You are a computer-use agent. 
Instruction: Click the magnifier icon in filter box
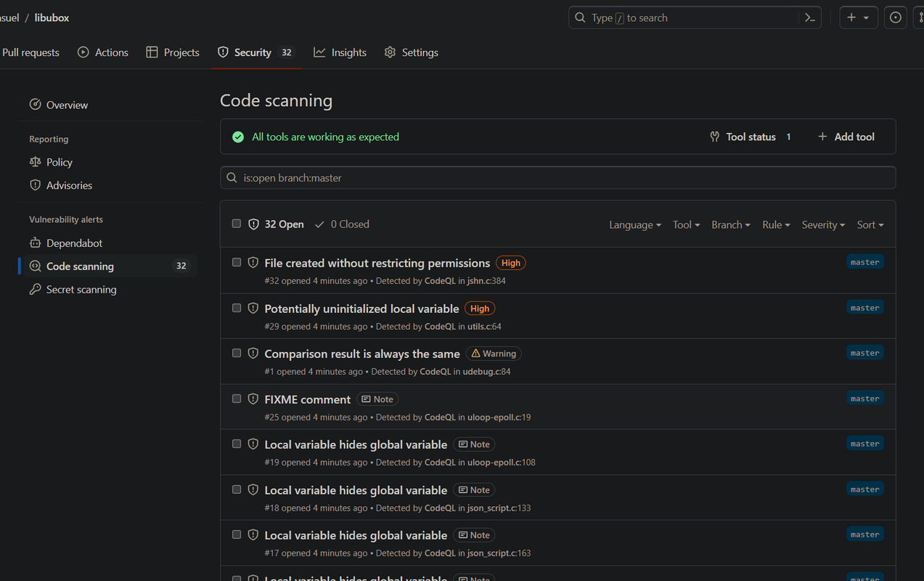232,178
